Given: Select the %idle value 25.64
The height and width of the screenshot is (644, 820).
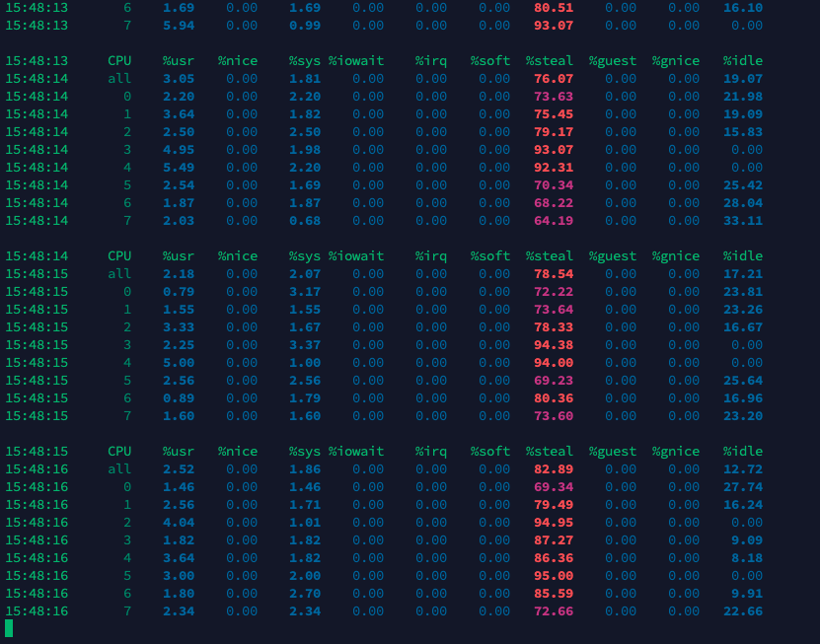Looking at the screenshot, I should (x=743, y=381).
